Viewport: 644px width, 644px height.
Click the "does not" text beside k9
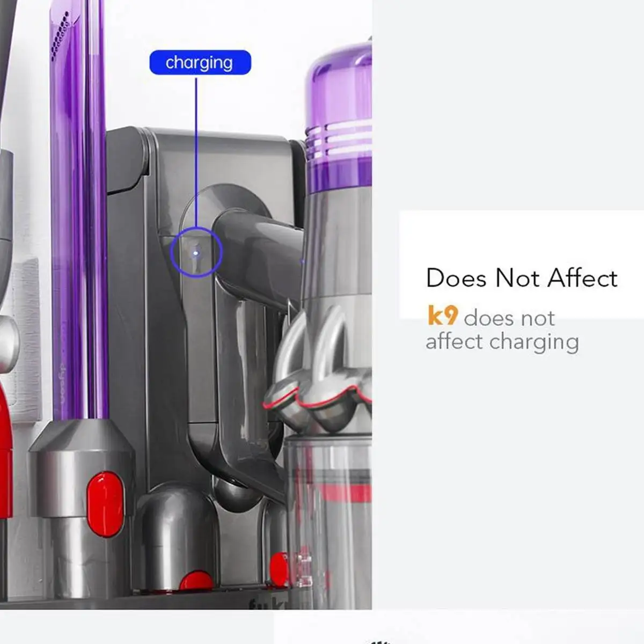[509, 318]
